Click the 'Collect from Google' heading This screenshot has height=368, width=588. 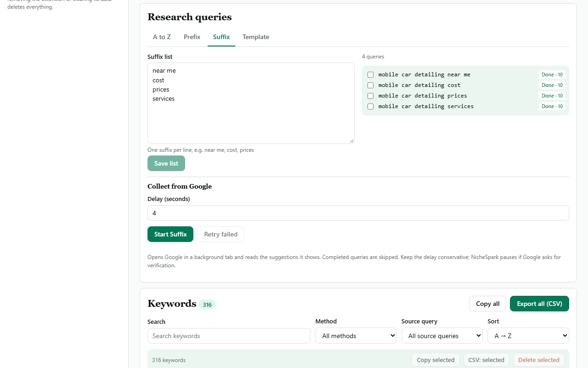coord(180,186)
